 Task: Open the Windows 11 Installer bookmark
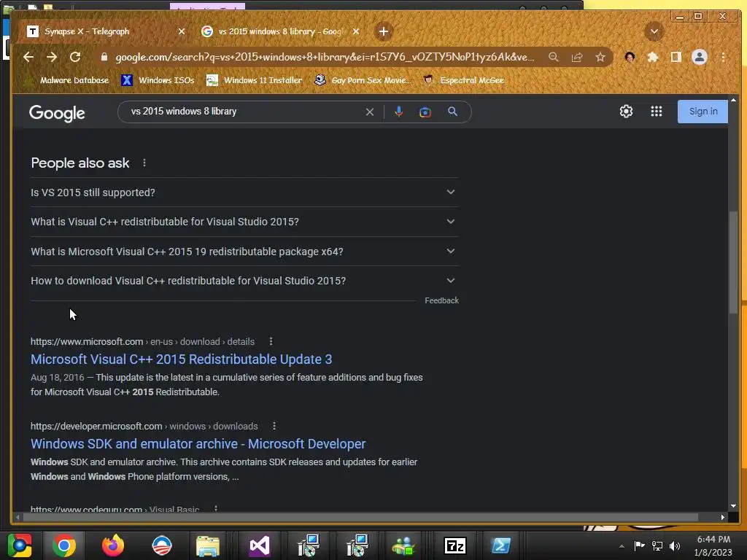point(255,80)
